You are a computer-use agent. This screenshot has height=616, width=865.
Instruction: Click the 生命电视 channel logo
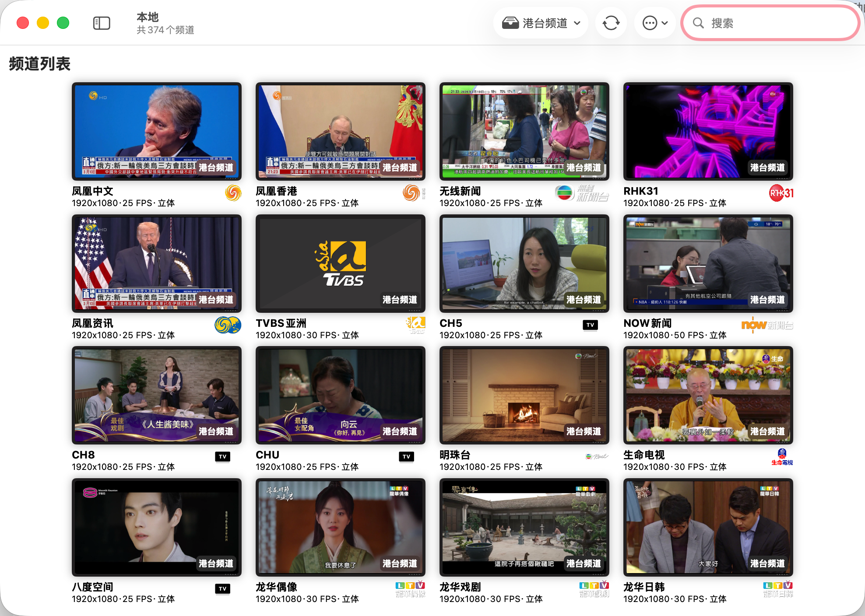point(782,457)
